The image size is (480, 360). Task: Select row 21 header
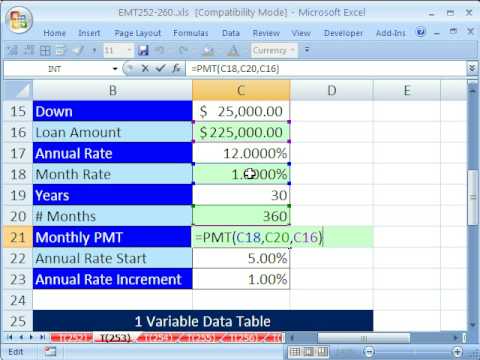click(x=18, y=237)
